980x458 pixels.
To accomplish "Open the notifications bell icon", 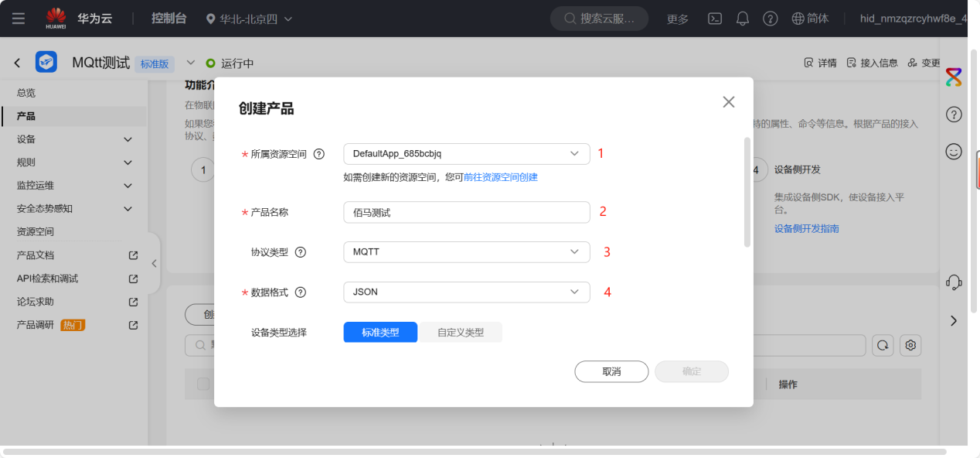I will tap(742, 19).
